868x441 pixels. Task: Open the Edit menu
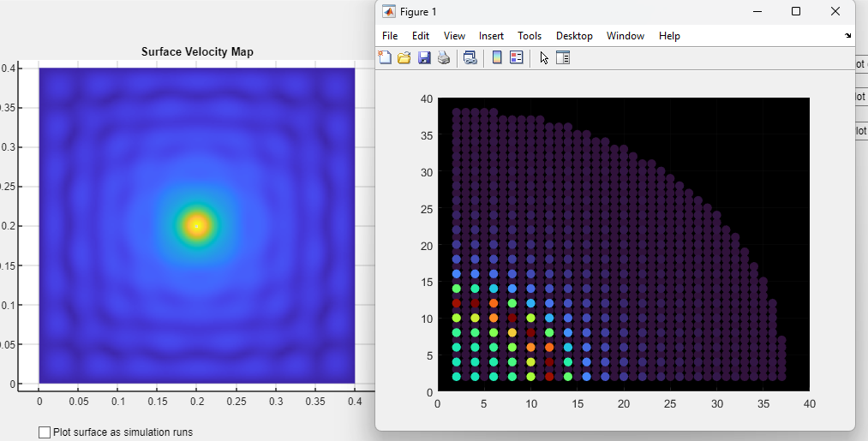pos(421,36)
